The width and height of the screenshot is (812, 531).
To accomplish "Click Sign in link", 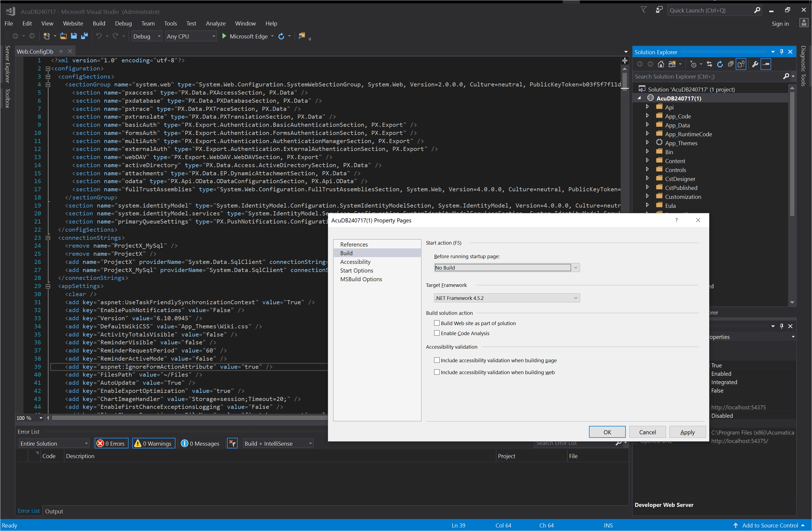I will point(780,24).
